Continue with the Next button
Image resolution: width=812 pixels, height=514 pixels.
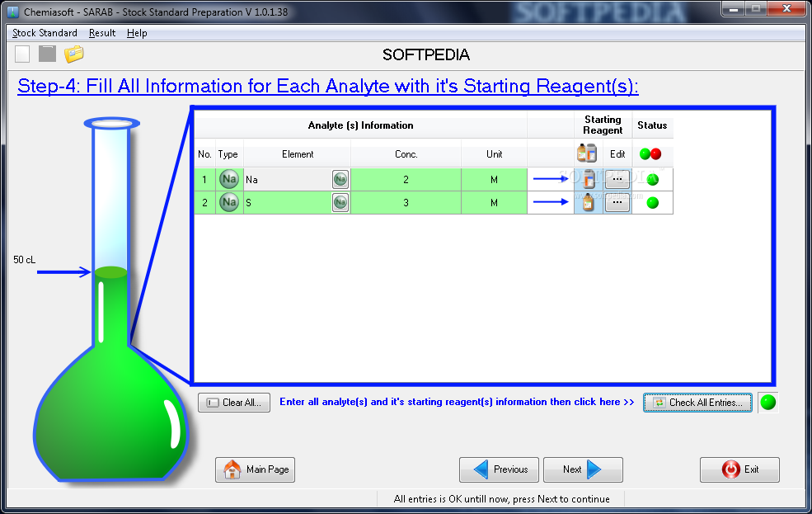point(583,469)
